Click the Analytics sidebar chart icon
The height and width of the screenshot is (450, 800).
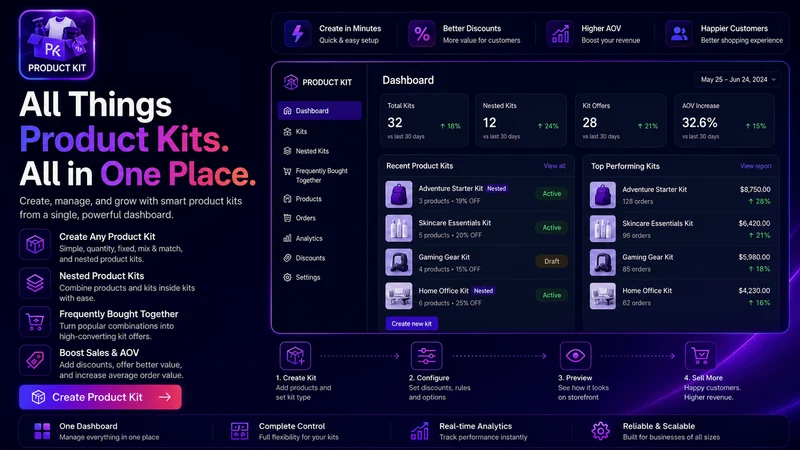[x=287, y=238]
